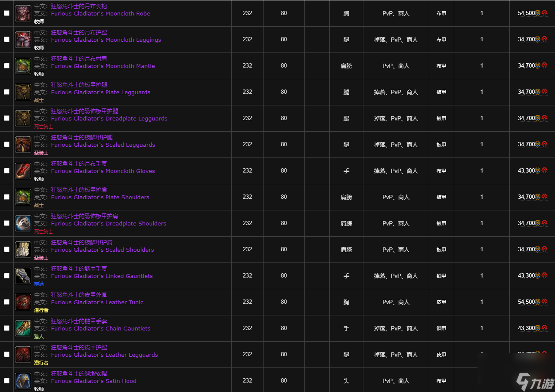Tick the checkbox for Furious Gladiator's Plate Legguards
555x392 pixels.
pyautogui.click(x=6, y=92)
